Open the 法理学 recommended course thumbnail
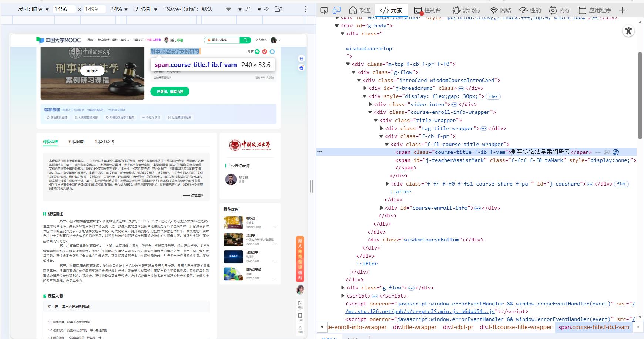 click(234, 240)
